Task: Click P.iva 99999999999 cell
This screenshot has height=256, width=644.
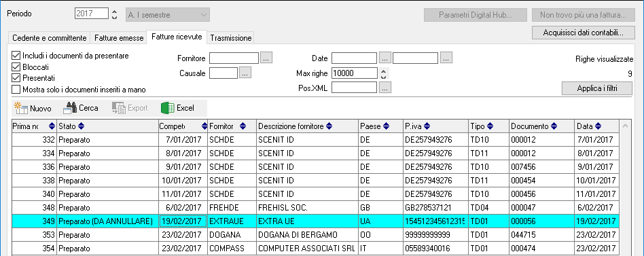Action: click(435, 234)
